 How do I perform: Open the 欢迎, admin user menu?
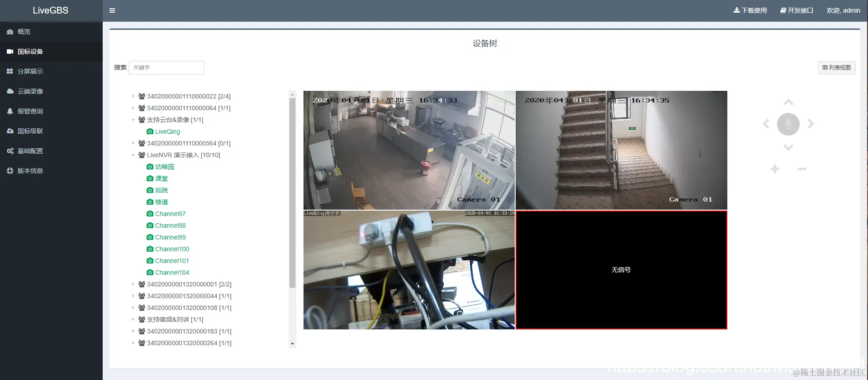pos(843,10)
